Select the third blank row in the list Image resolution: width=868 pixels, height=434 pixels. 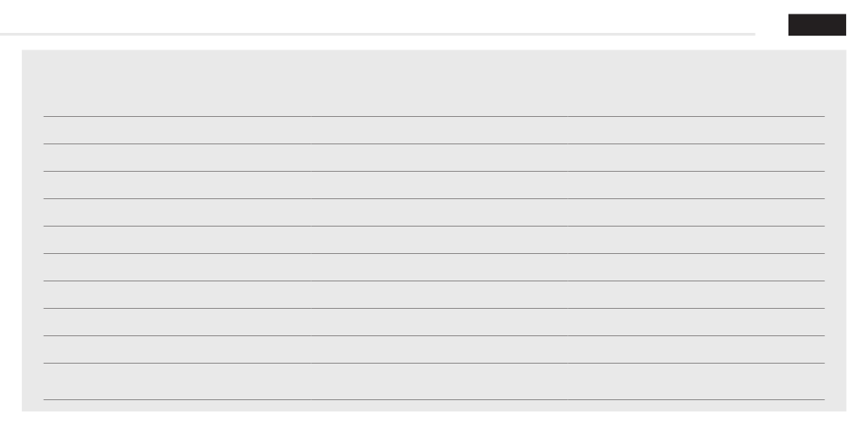(433, 185)
